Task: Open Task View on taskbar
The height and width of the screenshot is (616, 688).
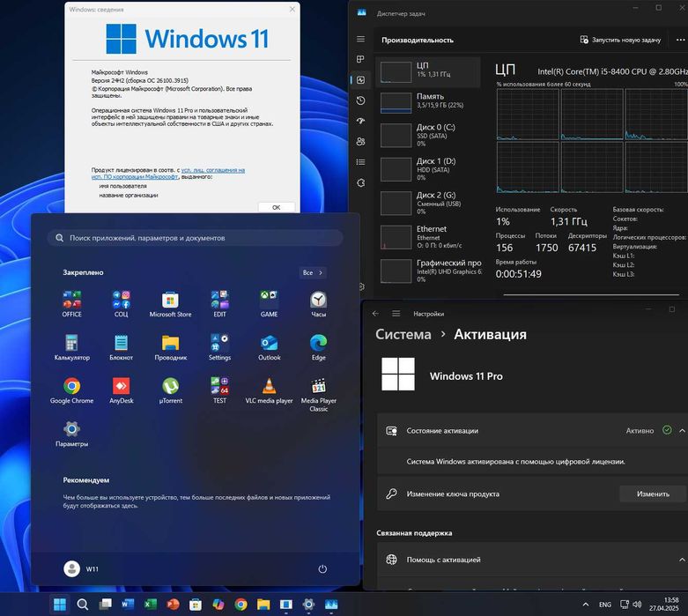Action: [x=106, y=605]
